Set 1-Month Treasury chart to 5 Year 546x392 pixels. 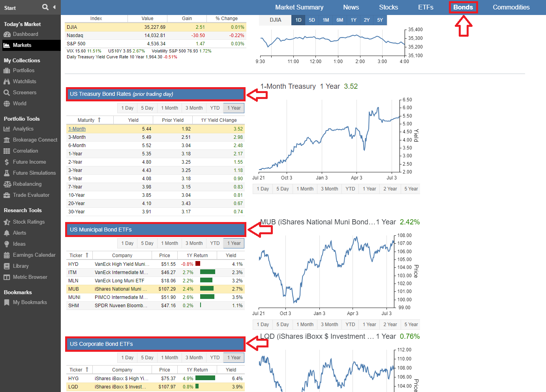pyautogui.click(x=411, y=189)
